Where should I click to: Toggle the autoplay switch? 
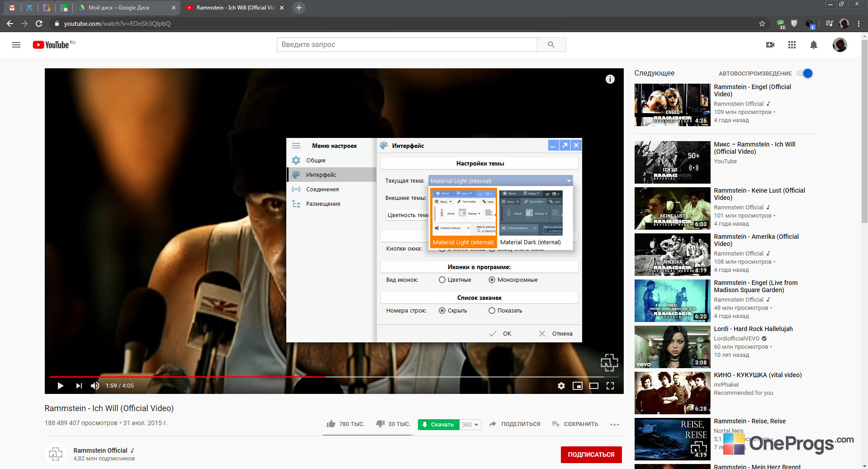tap(805, 73)
